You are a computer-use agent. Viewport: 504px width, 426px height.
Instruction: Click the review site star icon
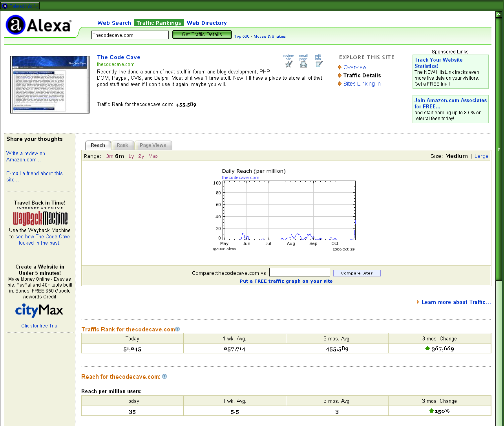tap(289, 64)
